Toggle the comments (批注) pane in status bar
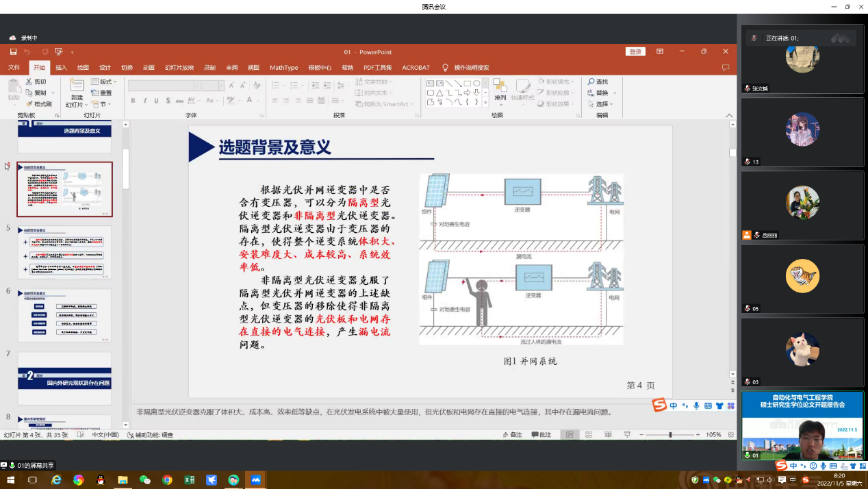The height and width of the screenshot is (489, 868). point(540,435)
